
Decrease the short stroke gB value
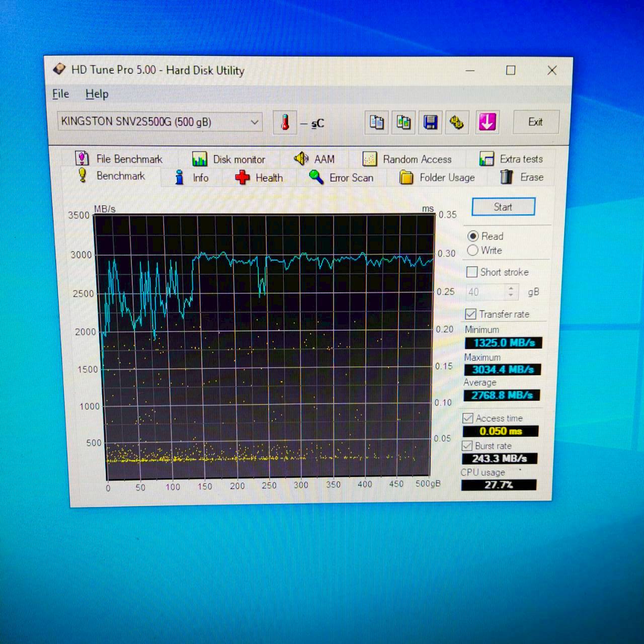point(511,295)
